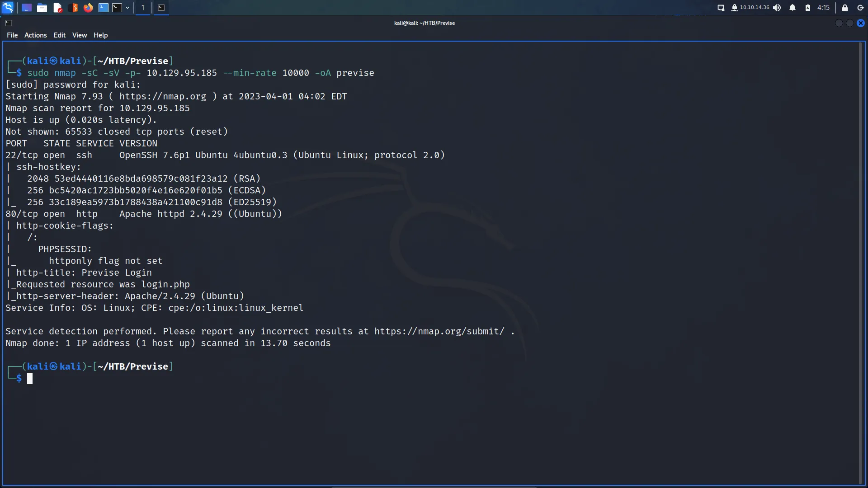Open the Edit menu
Screen dimensions: 868x488
coord(60,35)
